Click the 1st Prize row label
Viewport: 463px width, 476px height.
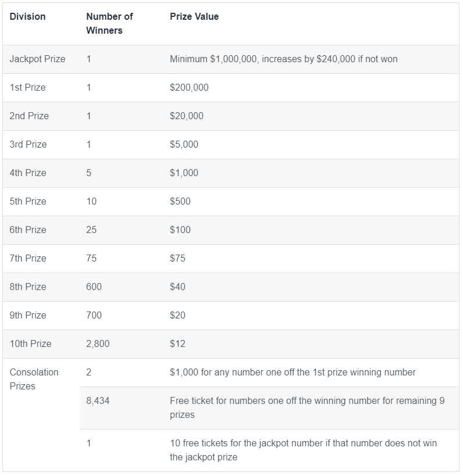[27, 88]
